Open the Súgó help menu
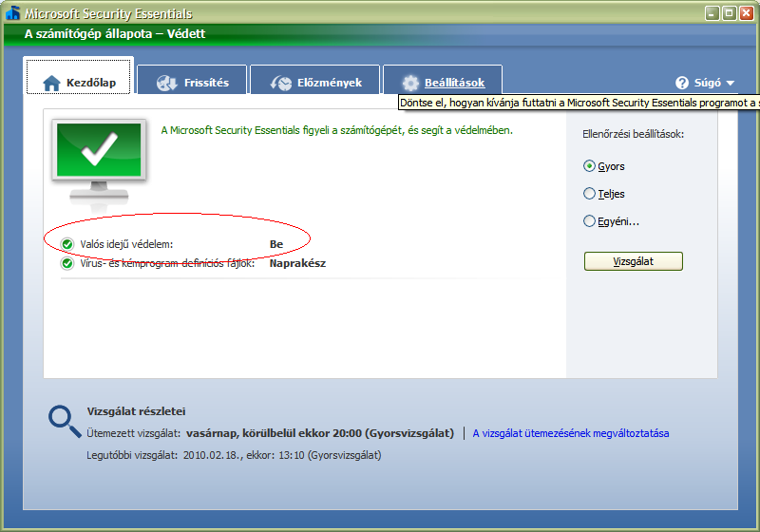Viewport: 760px width, 532px height. pyautogui.click(x=705, y=83)
